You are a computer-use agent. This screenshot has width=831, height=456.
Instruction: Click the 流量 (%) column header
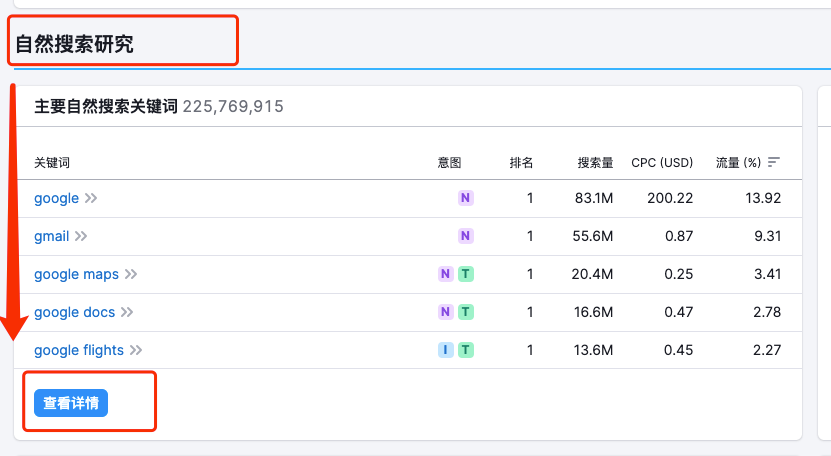tap(738, 163)
